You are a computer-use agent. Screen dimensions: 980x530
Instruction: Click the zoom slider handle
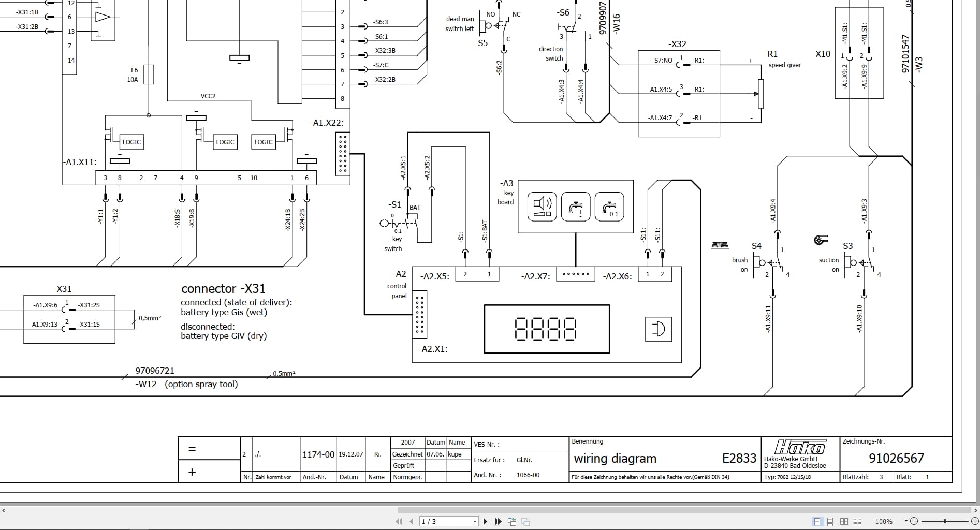[945, 522]
